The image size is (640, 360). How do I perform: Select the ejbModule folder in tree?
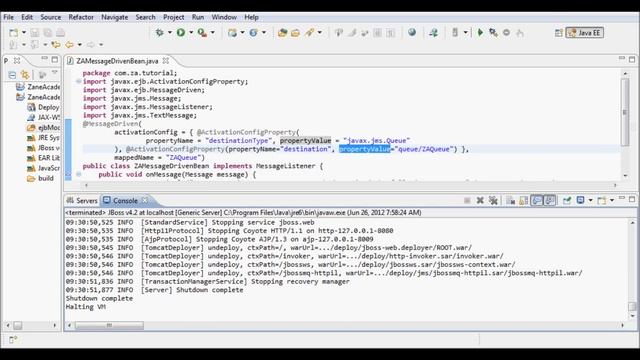pyautogui.click(x=44, y=127)
